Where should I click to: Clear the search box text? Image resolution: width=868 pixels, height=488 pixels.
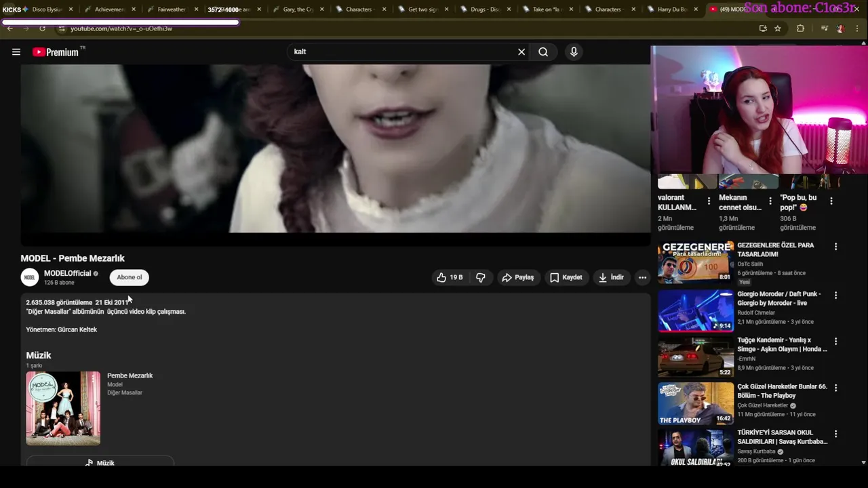point(521,52)
